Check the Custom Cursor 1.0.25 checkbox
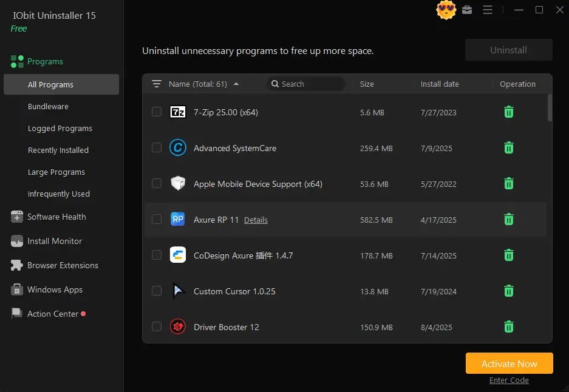 [x=156, y=291]
